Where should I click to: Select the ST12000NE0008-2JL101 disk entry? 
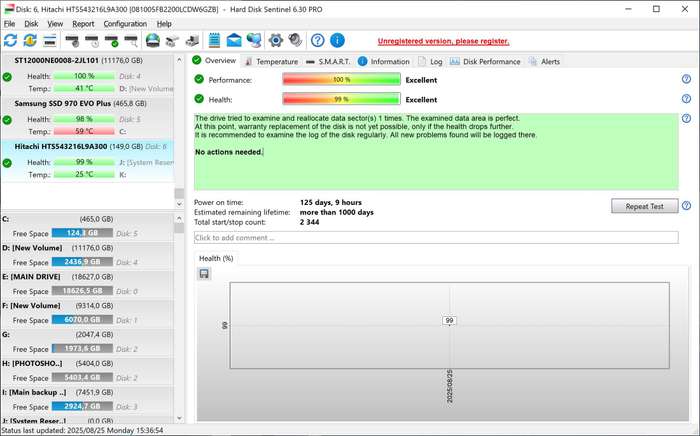click(87, 74)
